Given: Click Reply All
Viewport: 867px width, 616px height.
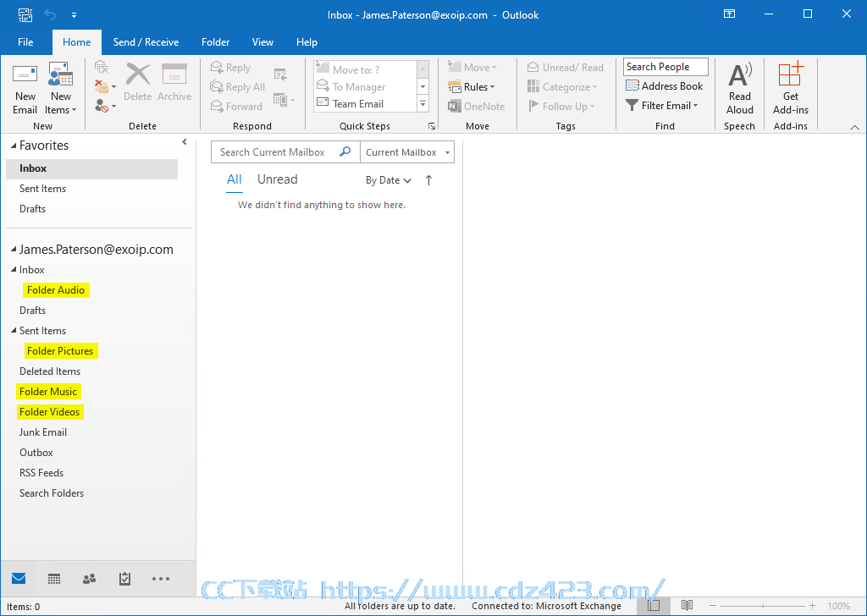Looking at the screenshot, I should click(237, 87).
